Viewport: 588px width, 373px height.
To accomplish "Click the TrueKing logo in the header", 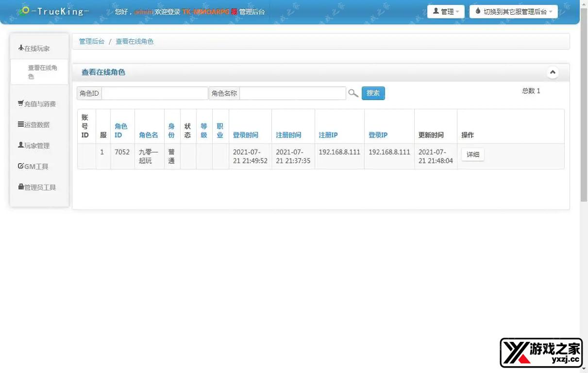I will tap(53, 11).
